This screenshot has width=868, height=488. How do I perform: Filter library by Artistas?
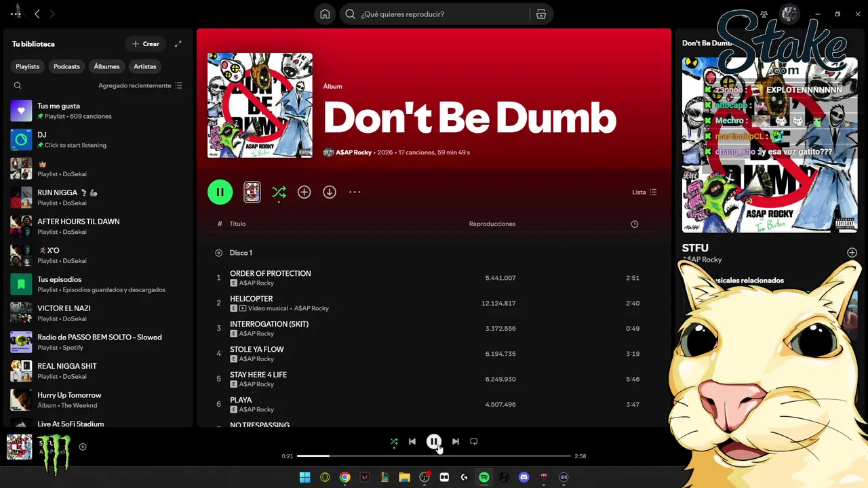click(x=145, y=66)
